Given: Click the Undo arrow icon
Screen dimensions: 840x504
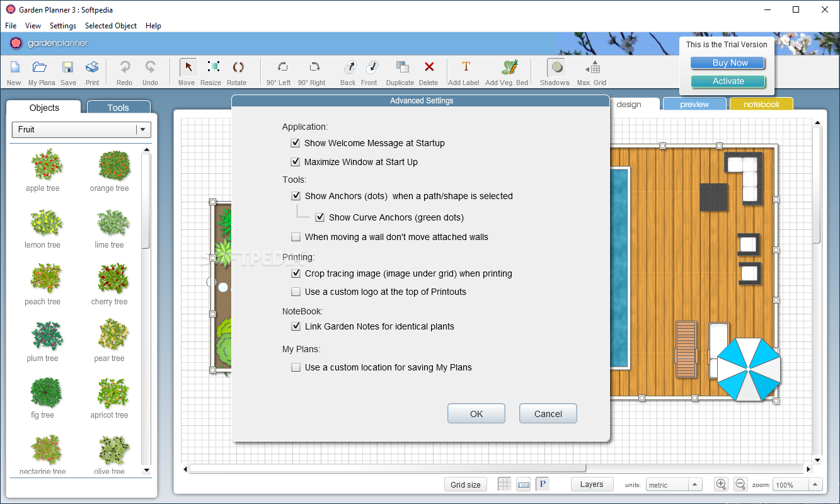Looking at the screenshot, I should click(150, 68).
